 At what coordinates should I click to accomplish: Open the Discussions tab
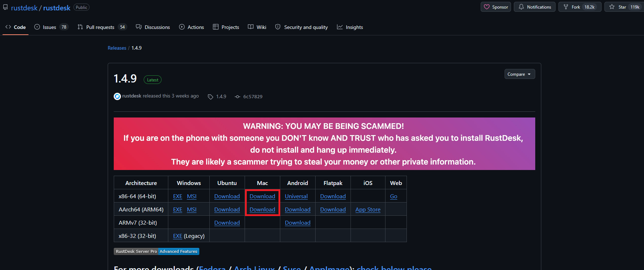tap(153, 27)
